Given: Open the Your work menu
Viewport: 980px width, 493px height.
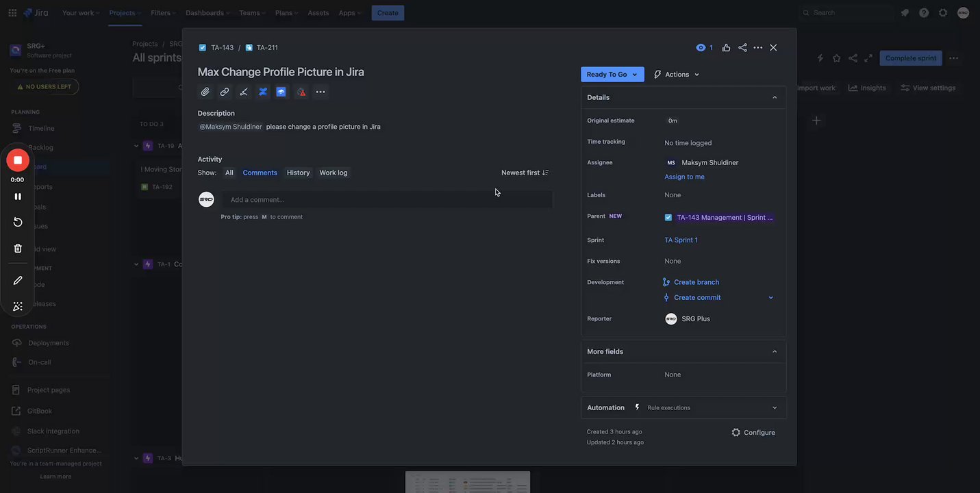Looking at the screenshot, I should point(81,13).
